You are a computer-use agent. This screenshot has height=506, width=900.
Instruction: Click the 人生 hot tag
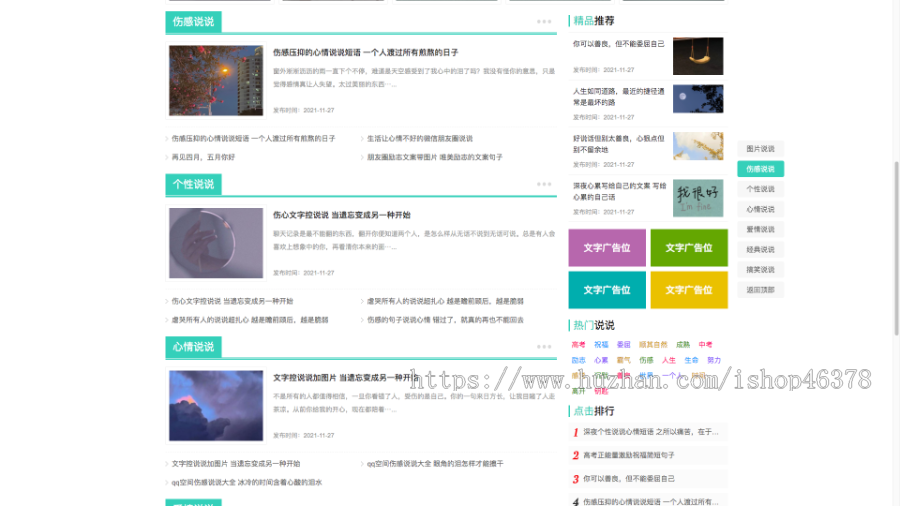pyautogui.click(x=669, y=360)
